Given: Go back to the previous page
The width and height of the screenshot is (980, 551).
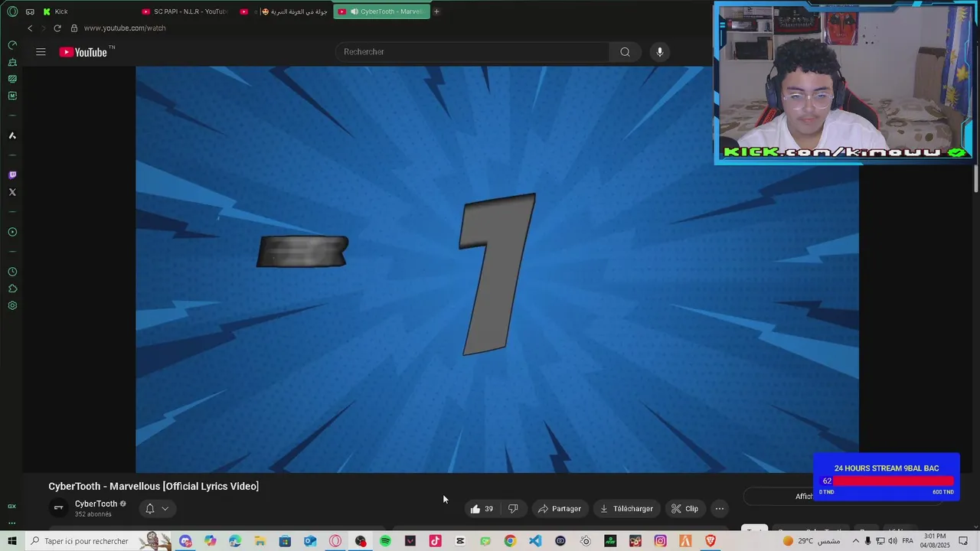Looking at the screenshot, I should [x=30, y=28].
